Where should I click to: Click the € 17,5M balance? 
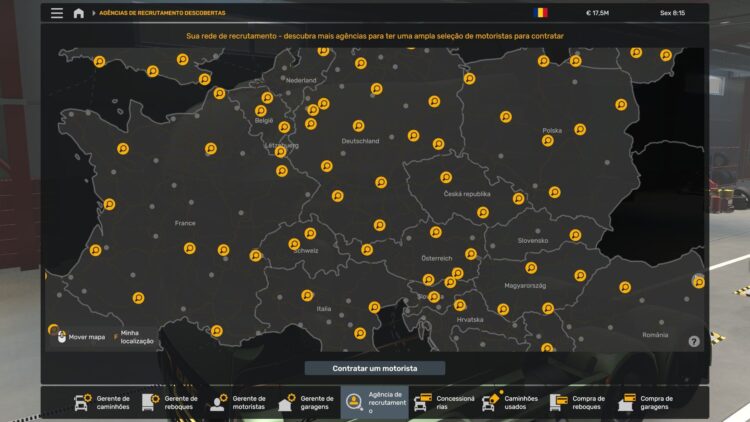click(597, 13)
